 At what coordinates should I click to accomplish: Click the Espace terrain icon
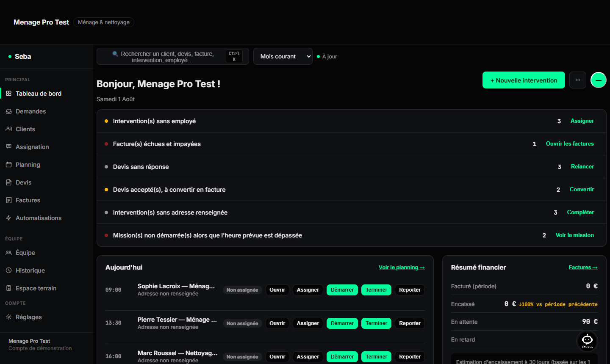[x=8, y=288]
